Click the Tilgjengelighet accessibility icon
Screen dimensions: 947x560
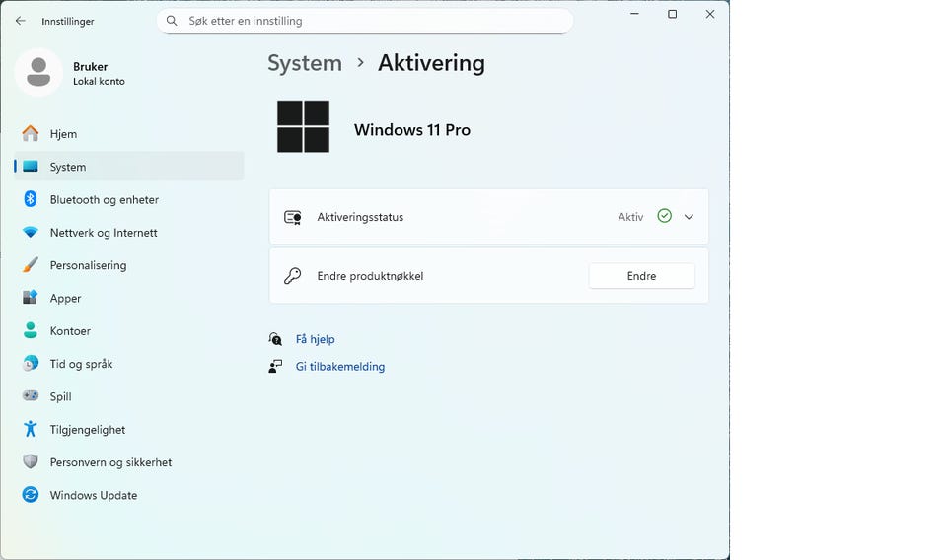(x=31, y=429)
